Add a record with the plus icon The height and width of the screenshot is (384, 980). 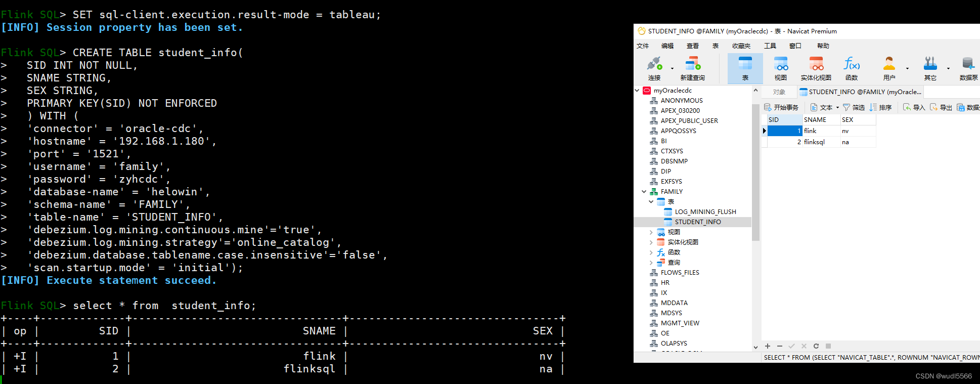tap(768, 346)
